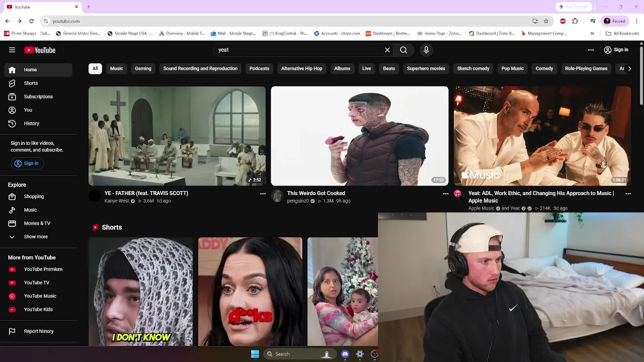This screenshot has width=644, height=362.
Task: Select the Sound Recording and Reproduction chip
Action: (200, 68)
